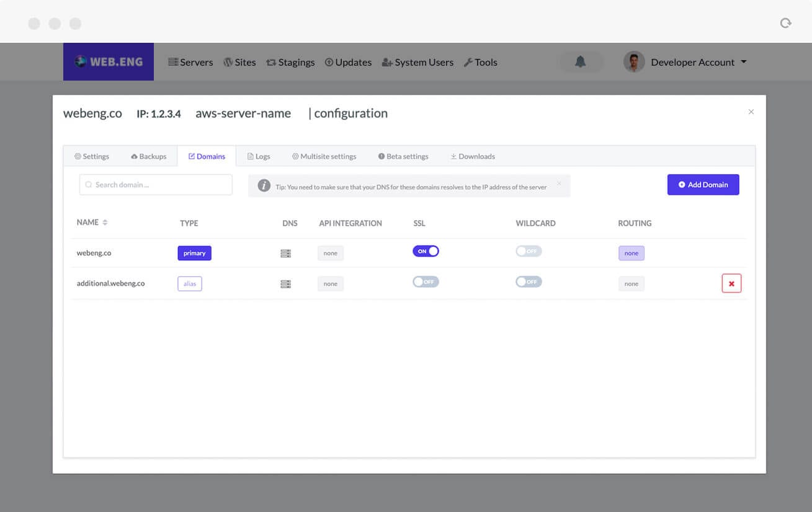Click the WEB.ENG logo
This screenshot has width=812, height=512.
coord(109,62)
